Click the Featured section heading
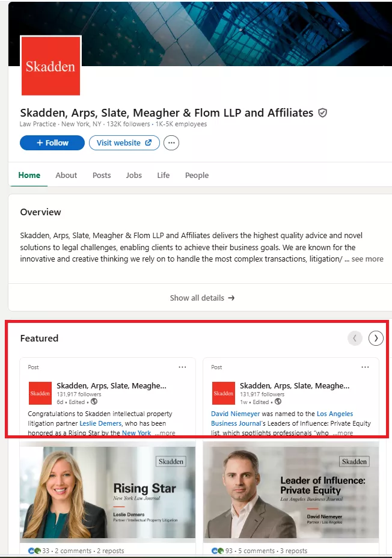 (x=39, y=338)
